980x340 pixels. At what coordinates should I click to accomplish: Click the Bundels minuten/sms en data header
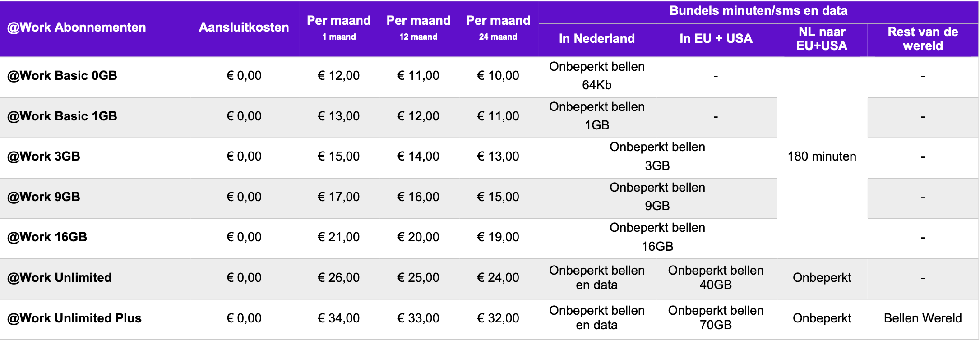click(x=758, y=11)
